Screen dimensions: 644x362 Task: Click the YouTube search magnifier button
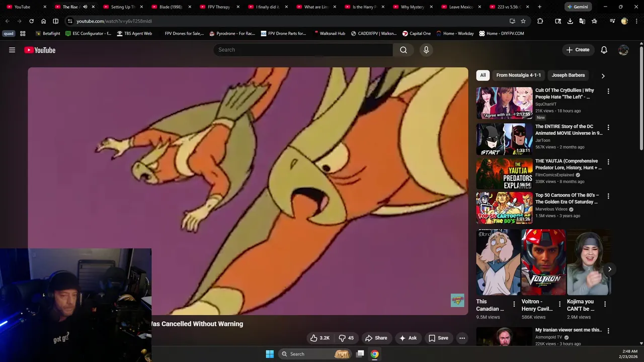404,50
